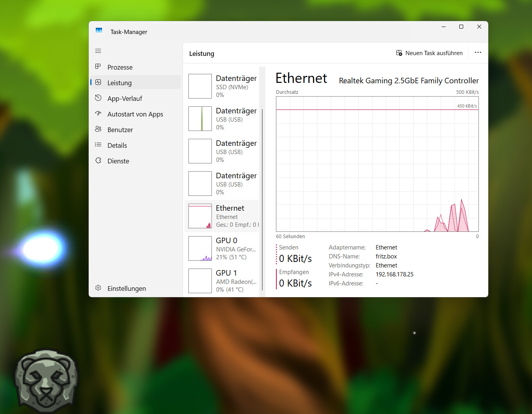Click the 450 KBit/s marker label
The image size is (532, 414).
coord(467,106)
